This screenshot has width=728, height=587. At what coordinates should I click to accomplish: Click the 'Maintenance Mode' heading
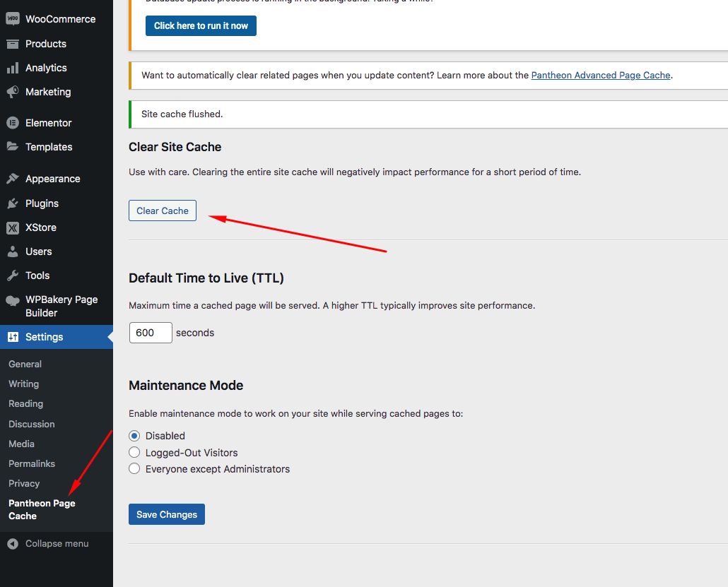pos(186,386)
